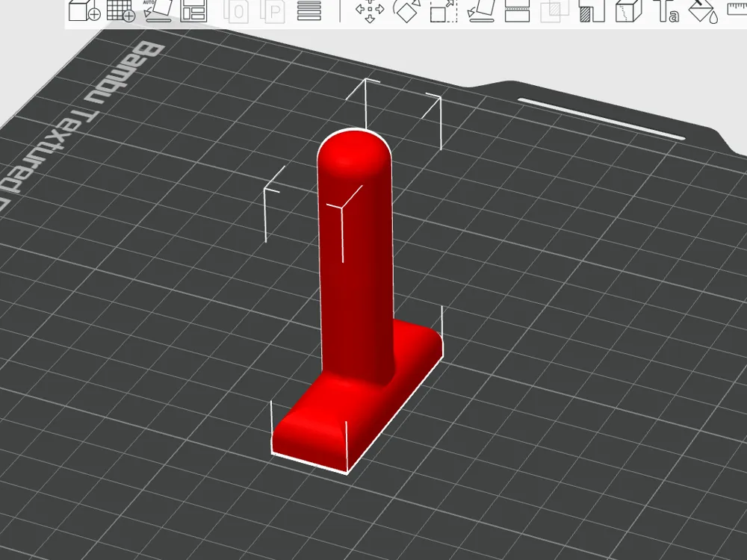This screenshot has height=560, width=747.
Task: Click the greyed Mesh boolean icon
Action: point(554,10)
